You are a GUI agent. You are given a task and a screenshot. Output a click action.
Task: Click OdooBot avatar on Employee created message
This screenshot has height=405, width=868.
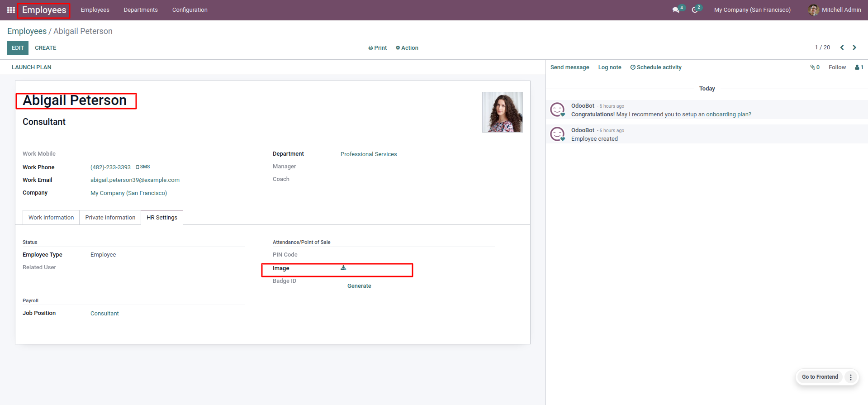557,134
